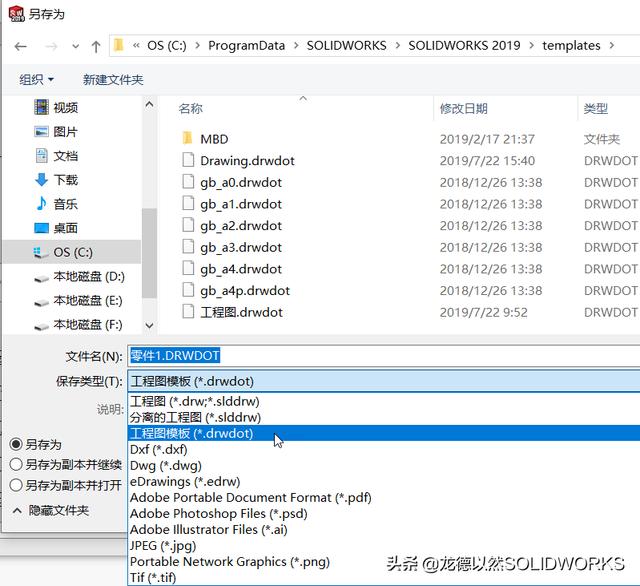Select the gb_a3.drwdot file icon

(188, 246)
